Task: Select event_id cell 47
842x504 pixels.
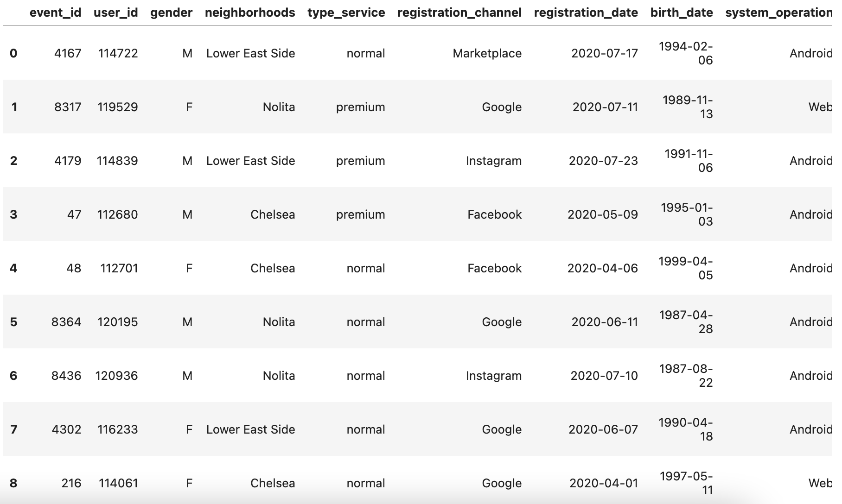Action: 74,214
